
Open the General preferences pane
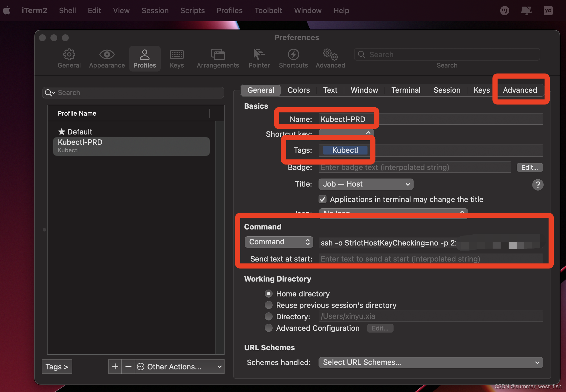pyautogui.click(x=69, y=58)
